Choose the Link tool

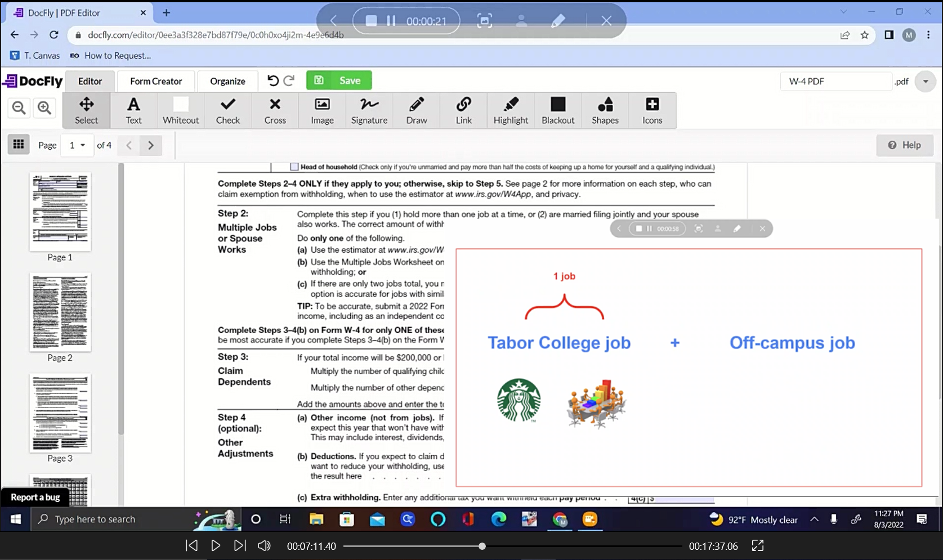tap(464, 110)
